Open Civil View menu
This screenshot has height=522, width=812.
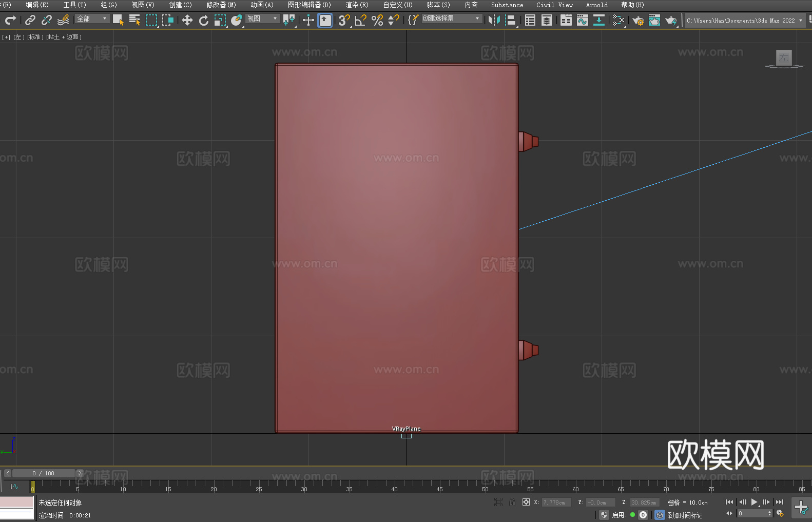pos(554,5)
